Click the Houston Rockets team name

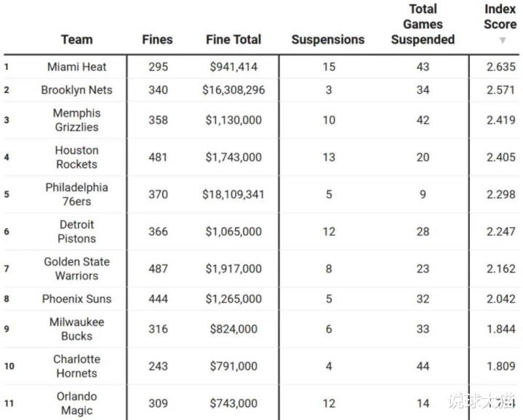tap(76, 157)
